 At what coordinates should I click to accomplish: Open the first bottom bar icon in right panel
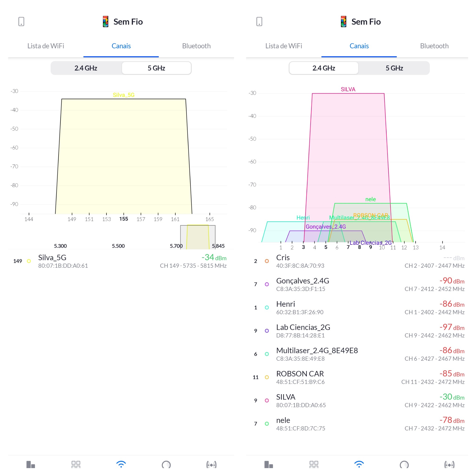point(268,464)
